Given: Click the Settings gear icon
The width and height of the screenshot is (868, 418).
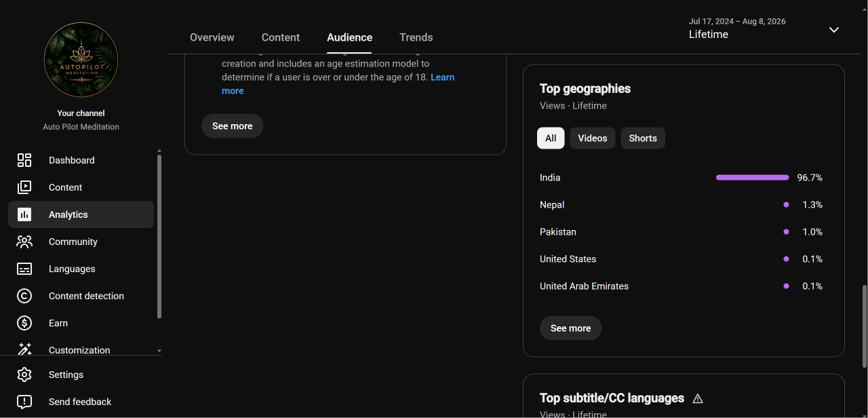Looking at the screenshot, I should click(24, 375).
